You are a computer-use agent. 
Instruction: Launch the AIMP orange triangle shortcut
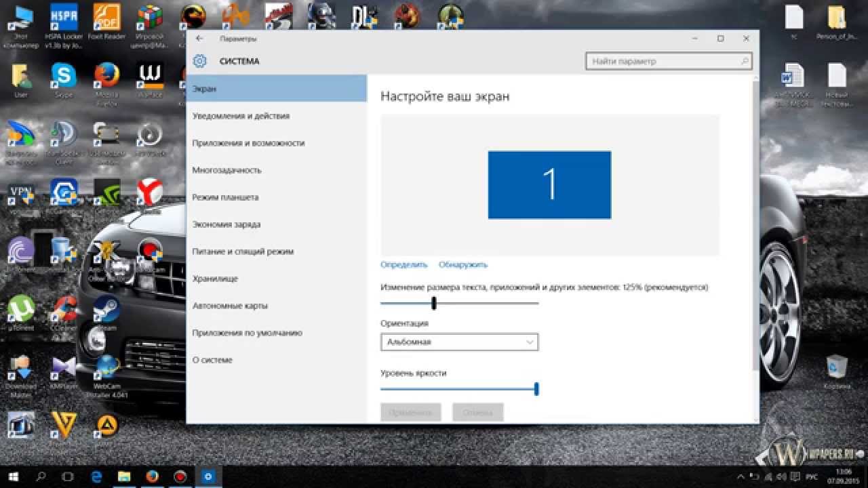[x=107, y=425]
